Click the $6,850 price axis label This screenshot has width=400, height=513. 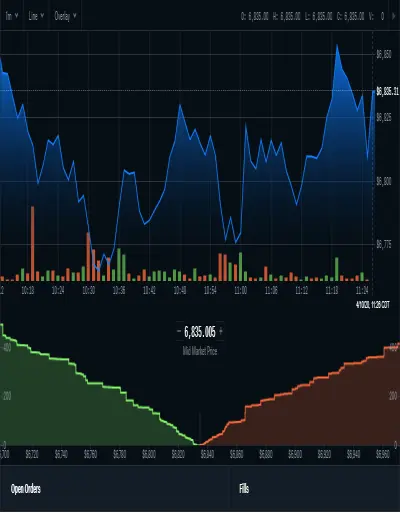coord(384,54)
